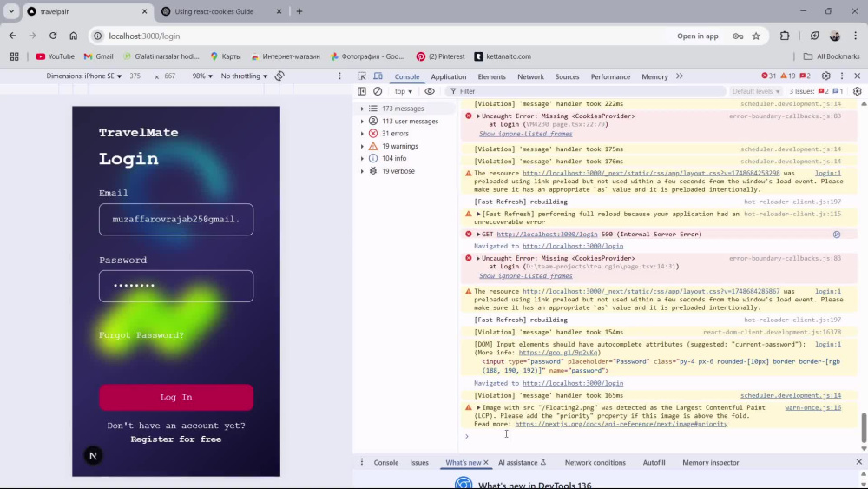Show more DevTools tabs chevron
The height and width of the screenshot is (489, 868).
680,76
